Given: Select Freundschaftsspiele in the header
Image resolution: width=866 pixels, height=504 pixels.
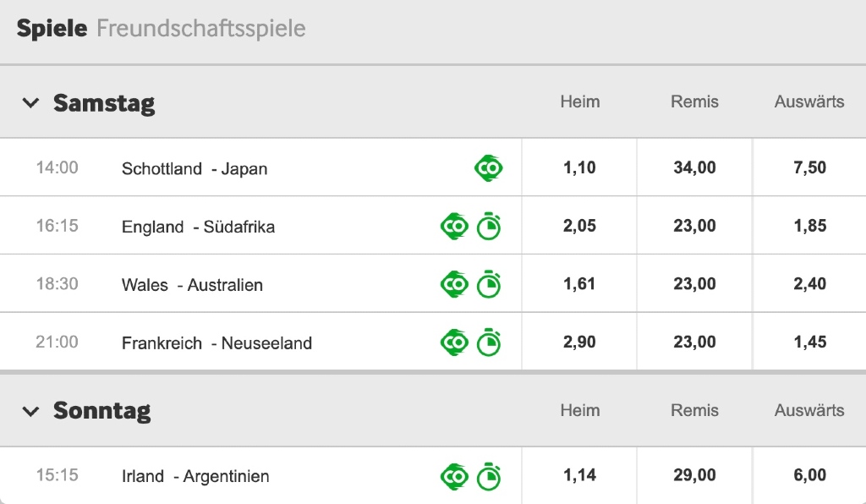Looking at the screenshot, I should point(201,29).
